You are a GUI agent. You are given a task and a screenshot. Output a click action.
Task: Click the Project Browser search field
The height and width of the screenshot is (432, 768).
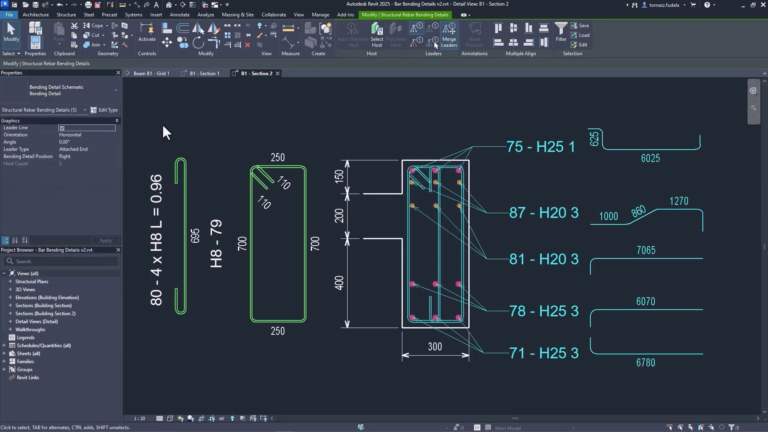(61, 261)
